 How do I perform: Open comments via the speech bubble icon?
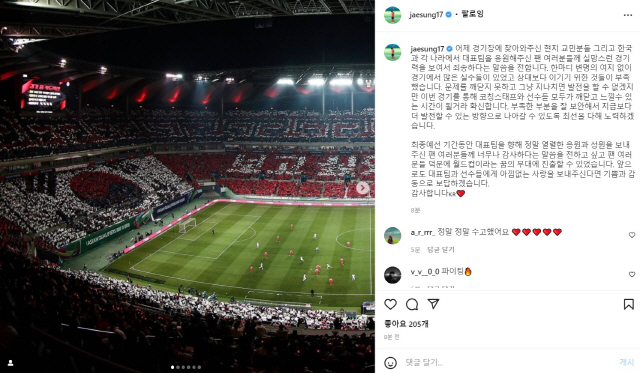[x=412, y=304]
